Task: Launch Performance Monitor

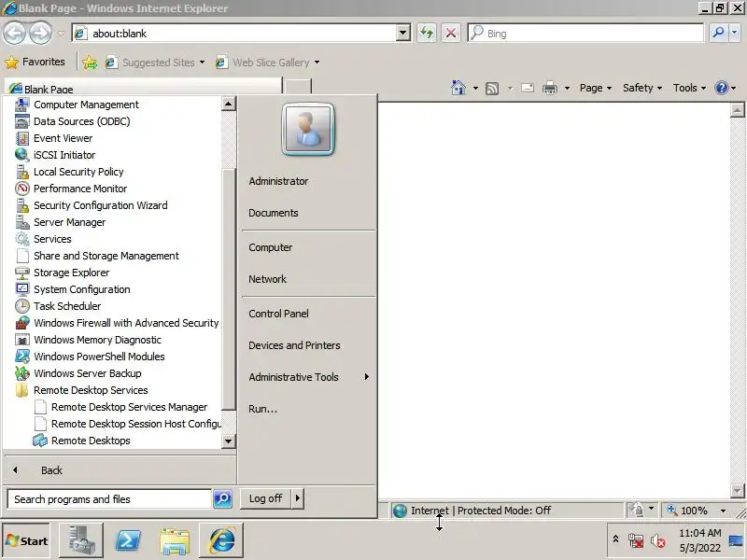Action: click(71, 189)
